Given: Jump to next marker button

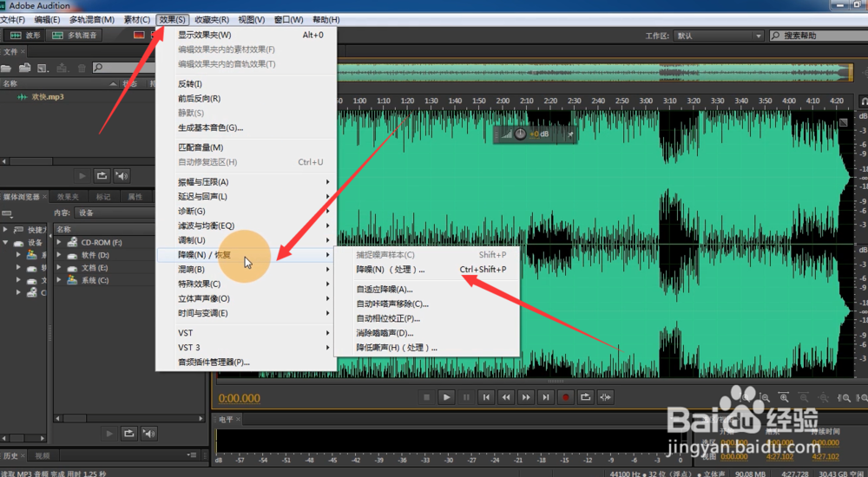Looking at the screenshot, I should pos(546,397).
